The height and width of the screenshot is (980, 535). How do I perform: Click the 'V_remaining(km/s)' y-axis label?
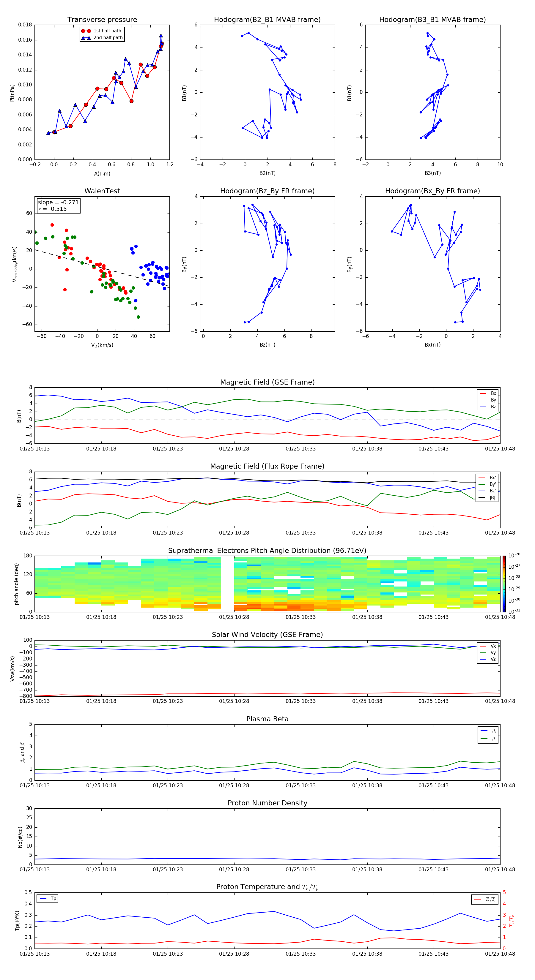(x=15, y=264)
